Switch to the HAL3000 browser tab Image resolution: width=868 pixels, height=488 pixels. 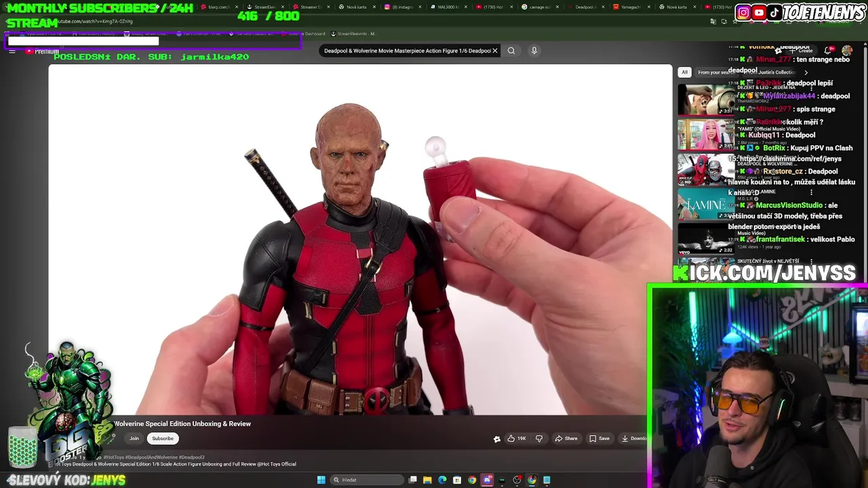click(448, 7)
